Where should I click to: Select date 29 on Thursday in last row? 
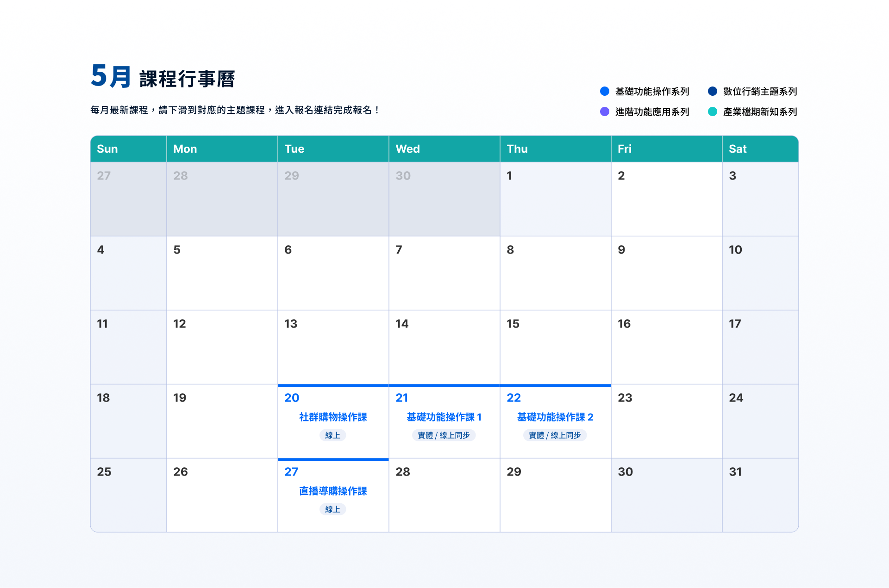[x=514, y=472]
